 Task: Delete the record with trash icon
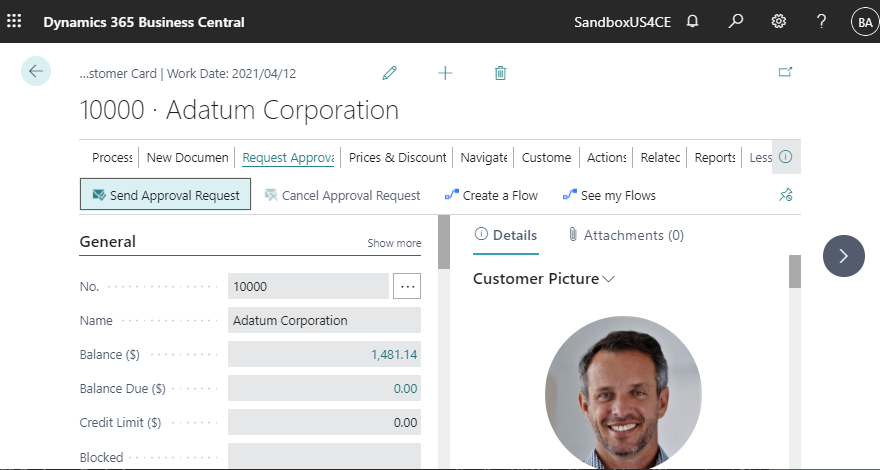[x=501, y=73]
